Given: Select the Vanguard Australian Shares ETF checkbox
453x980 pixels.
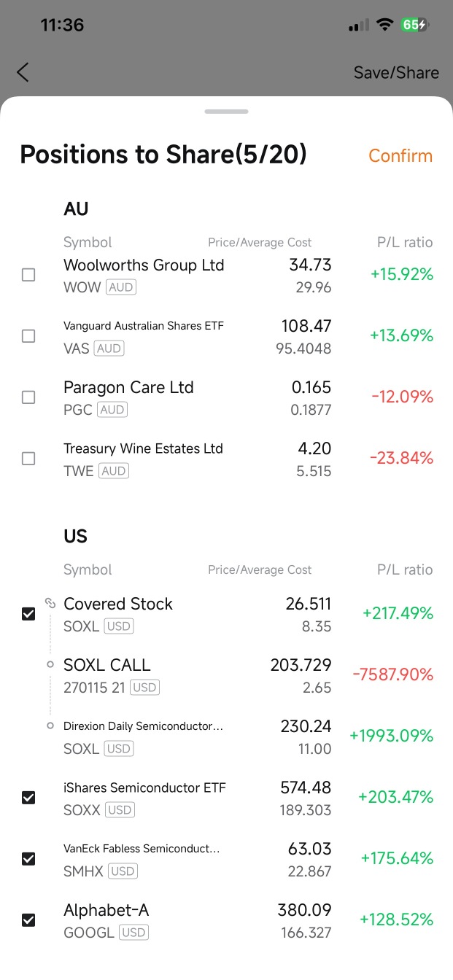Looking at the screenshot, I should 28,336.
